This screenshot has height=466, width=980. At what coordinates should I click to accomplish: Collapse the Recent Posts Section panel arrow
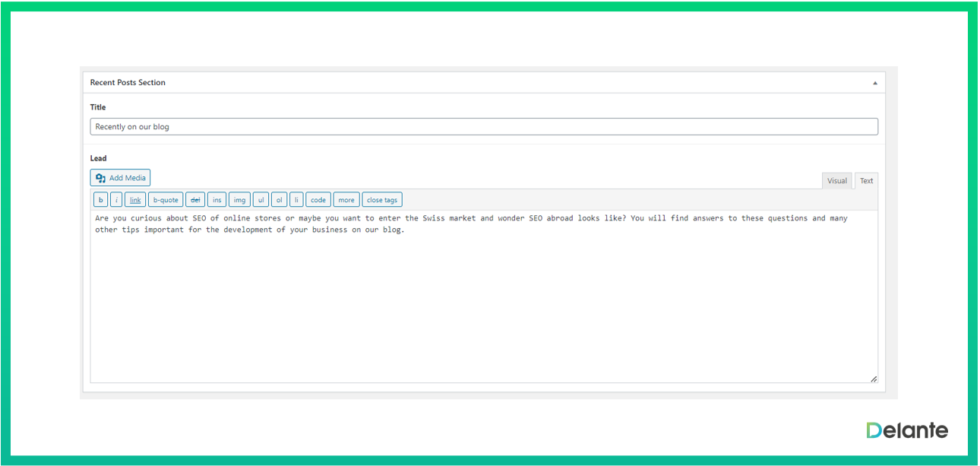coord(874,83)
